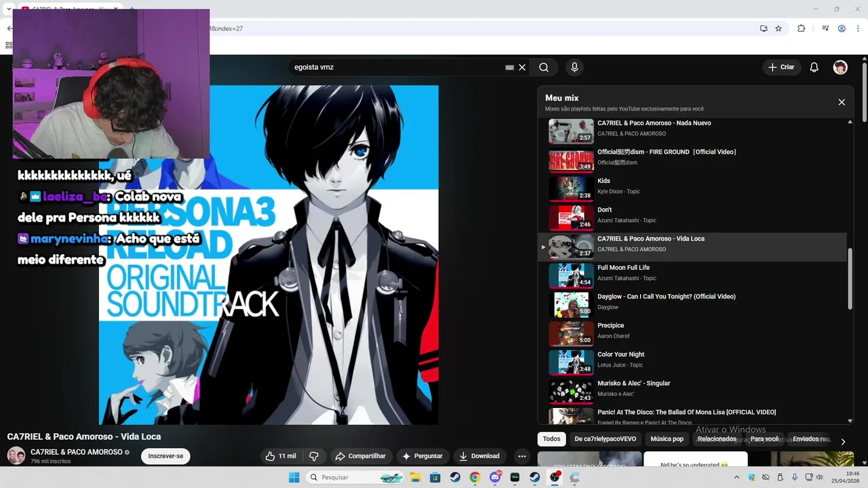The height and width of the screenshot is (488, 868).
Task: Search with the magnifier button
Action: tap(544, 67)
